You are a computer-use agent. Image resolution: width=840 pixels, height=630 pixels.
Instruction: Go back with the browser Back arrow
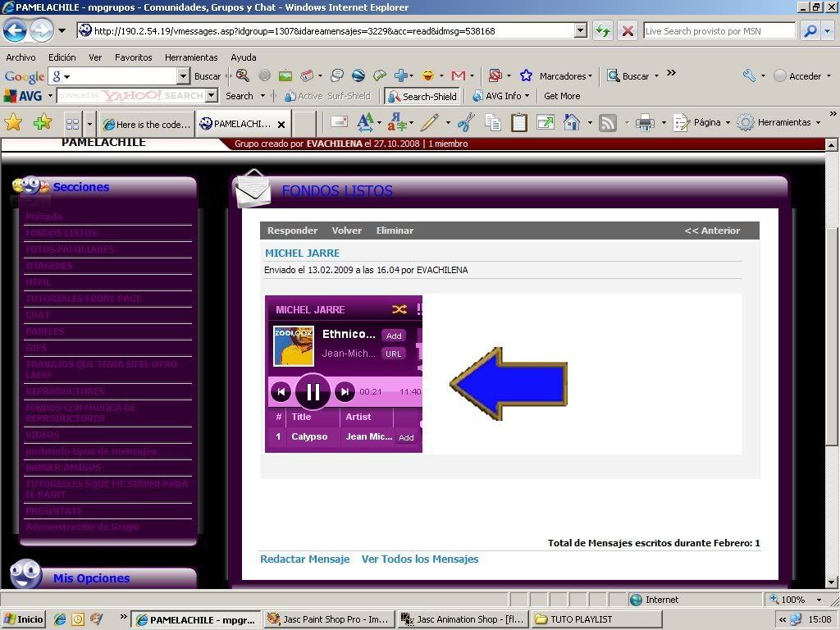pos(15,30)
